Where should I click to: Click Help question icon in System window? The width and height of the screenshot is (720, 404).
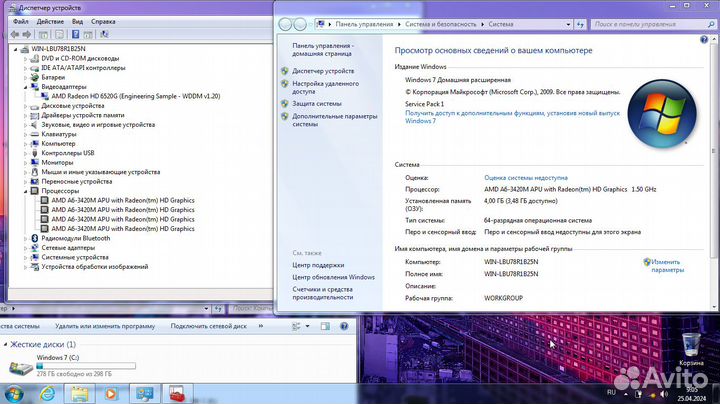tap(704, 39)
